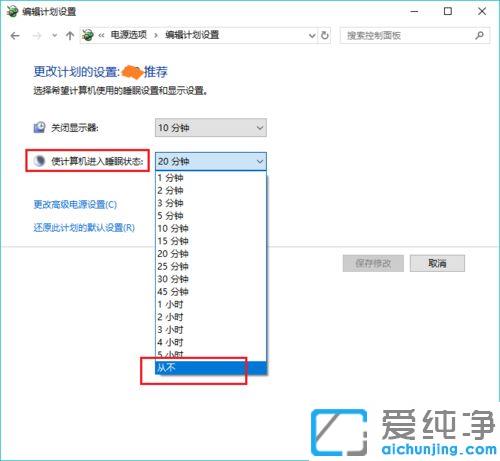Choose 1 小时 in the open list
500x461 pixels.
pyautogui.click(x=211, y=304)
